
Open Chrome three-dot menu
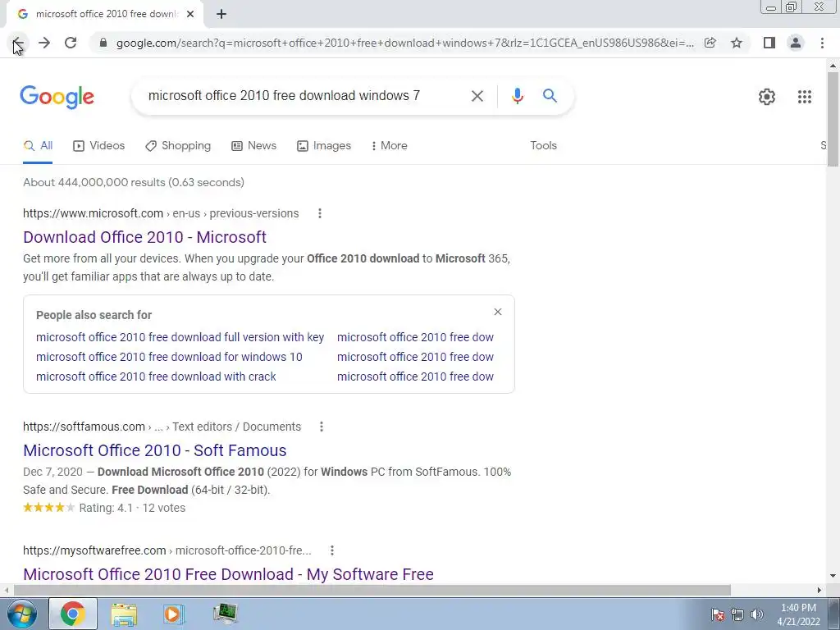822,43
